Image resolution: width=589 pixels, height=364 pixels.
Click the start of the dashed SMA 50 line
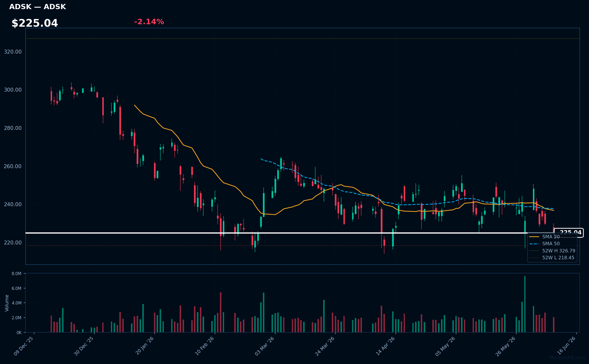(261, 159)
